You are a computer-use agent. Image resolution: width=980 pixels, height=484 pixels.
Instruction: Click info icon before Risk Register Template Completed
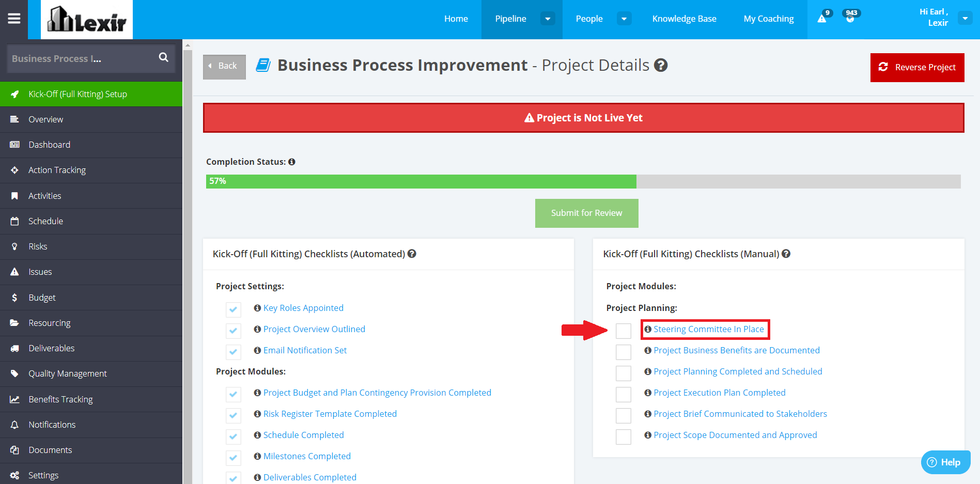click(x=257, y=414)
